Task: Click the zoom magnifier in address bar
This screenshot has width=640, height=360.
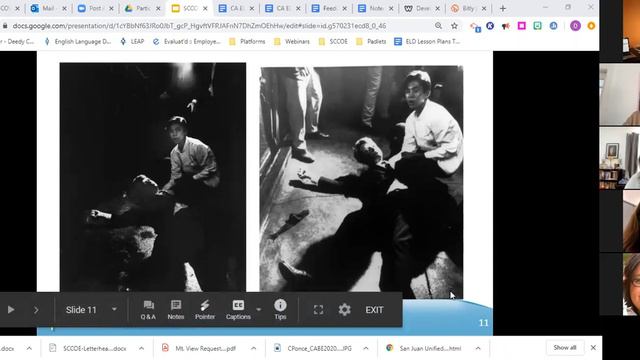Action: tap(438, 26)
